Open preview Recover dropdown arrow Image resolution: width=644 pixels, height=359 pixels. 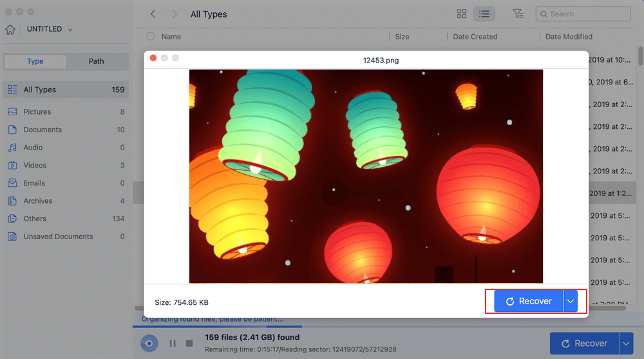pyautogui.click(x=571, y=301)
